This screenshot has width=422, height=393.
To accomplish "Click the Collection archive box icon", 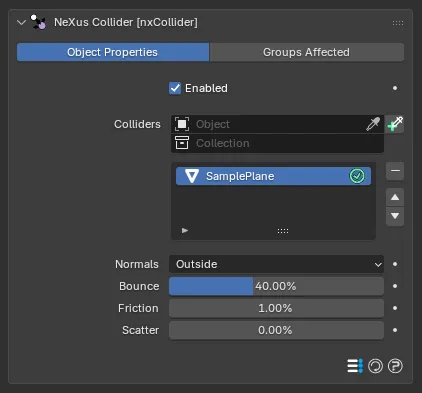I will (182, 143).
